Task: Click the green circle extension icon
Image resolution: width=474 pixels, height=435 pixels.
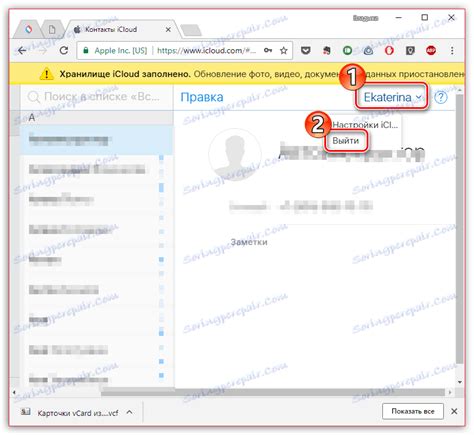Action: click(x=347, y=51)
